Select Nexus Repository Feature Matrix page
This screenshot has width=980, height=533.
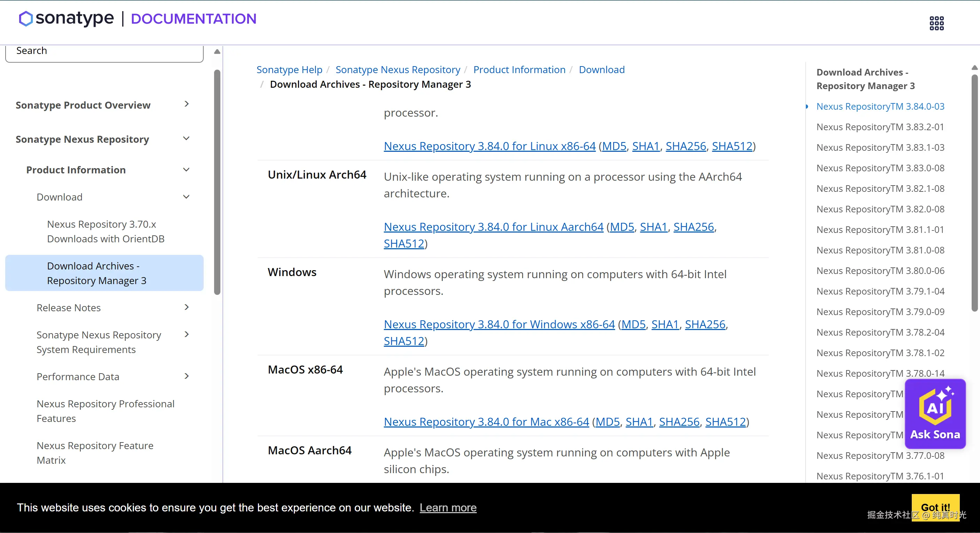coord(95,453)
